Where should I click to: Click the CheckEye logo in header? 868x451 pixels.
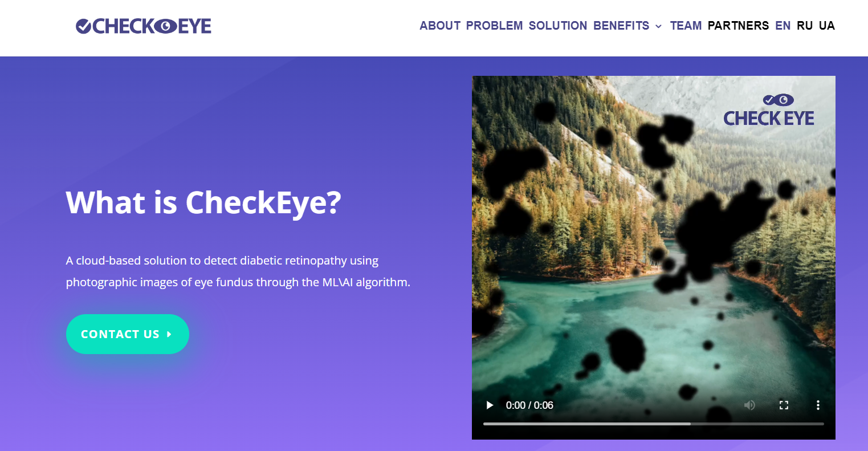(x=144, y=26)
